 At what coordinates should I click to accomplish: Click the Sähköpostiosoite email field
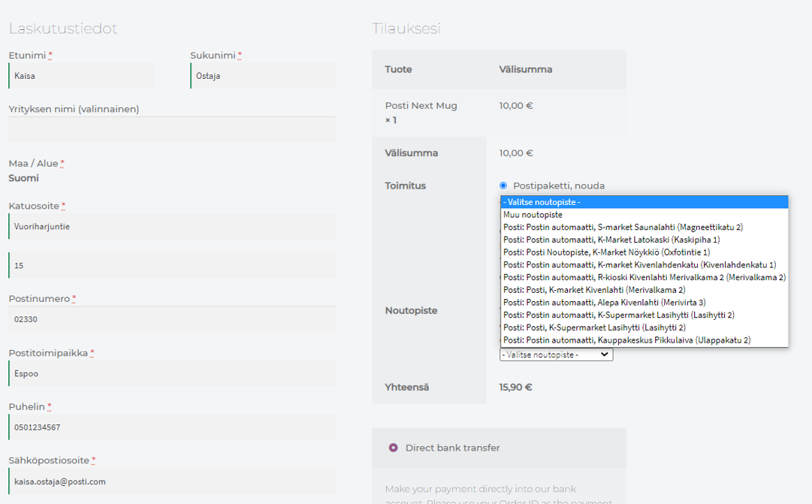click(172, 481)
